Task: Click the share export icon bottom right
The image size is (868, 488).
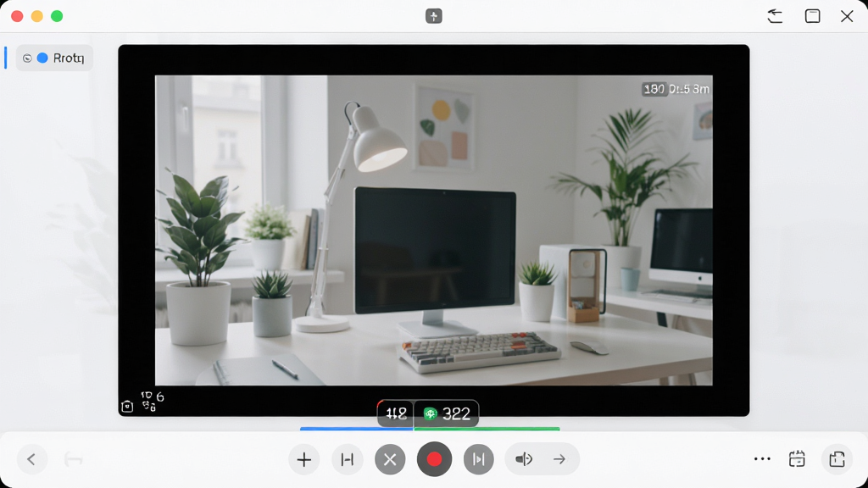Action: [837, 458]
